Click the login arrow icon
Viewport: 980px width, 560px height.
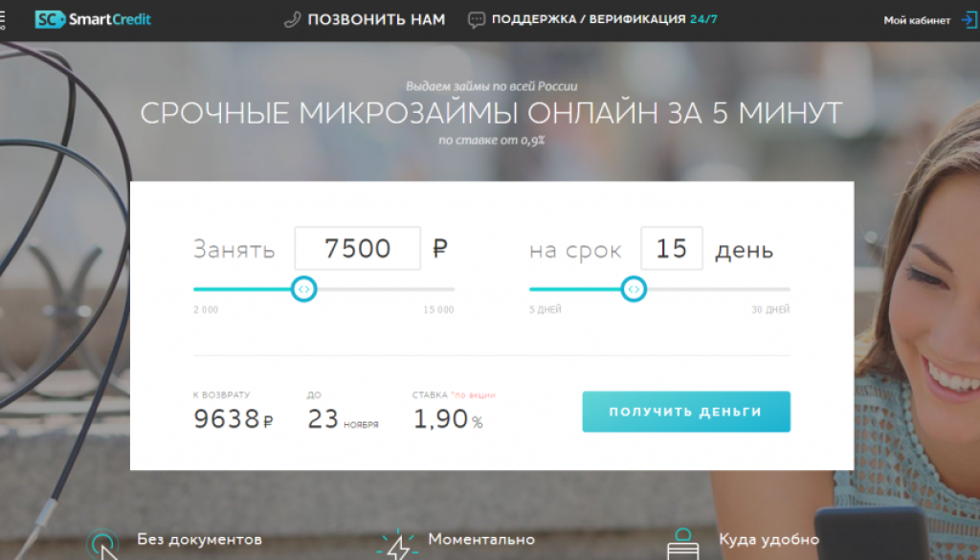tap(970, 20)
